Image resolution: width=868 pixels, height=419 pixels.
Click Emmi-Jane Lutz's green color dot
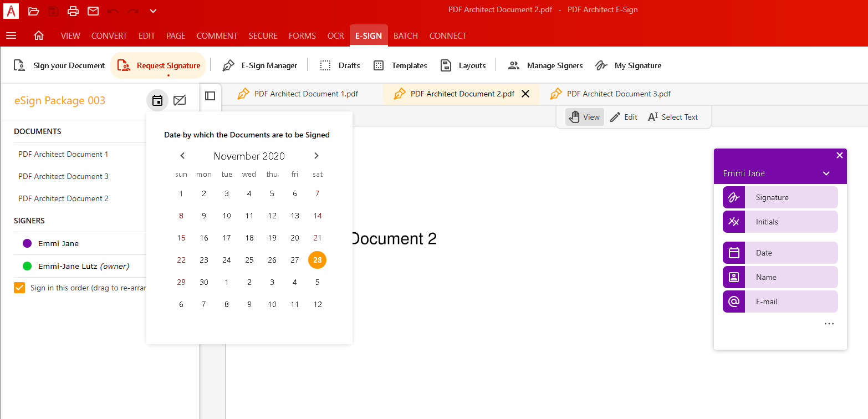[27, 267]
